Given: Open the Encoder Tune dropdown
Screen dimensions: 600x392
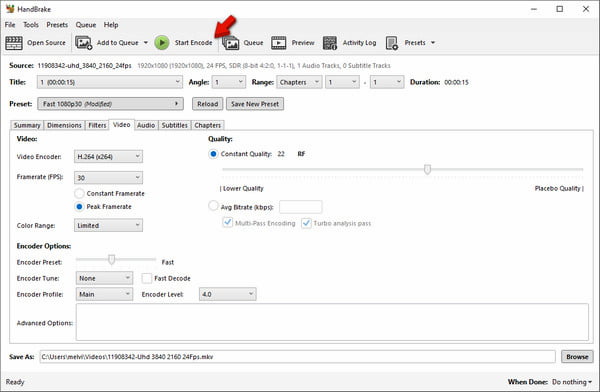Looking at the screenshot, I should [x=104, y=278].
